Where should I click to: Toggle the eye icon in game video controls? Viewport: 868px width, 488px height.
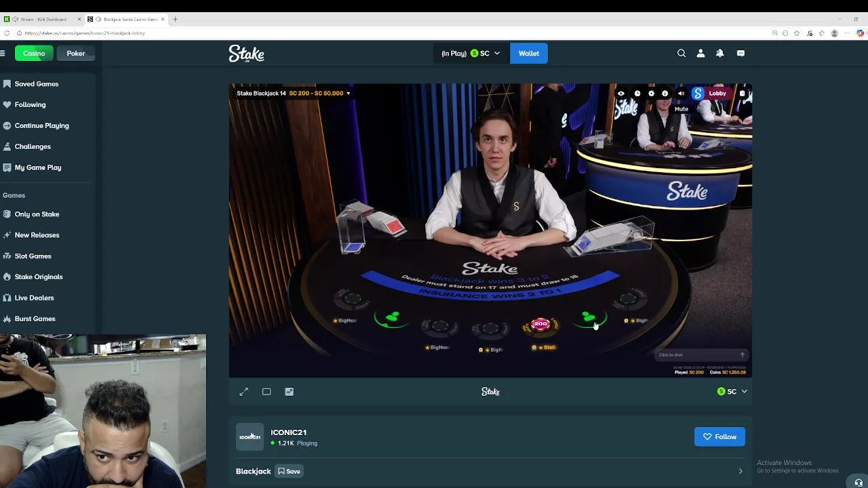[620, 94]
